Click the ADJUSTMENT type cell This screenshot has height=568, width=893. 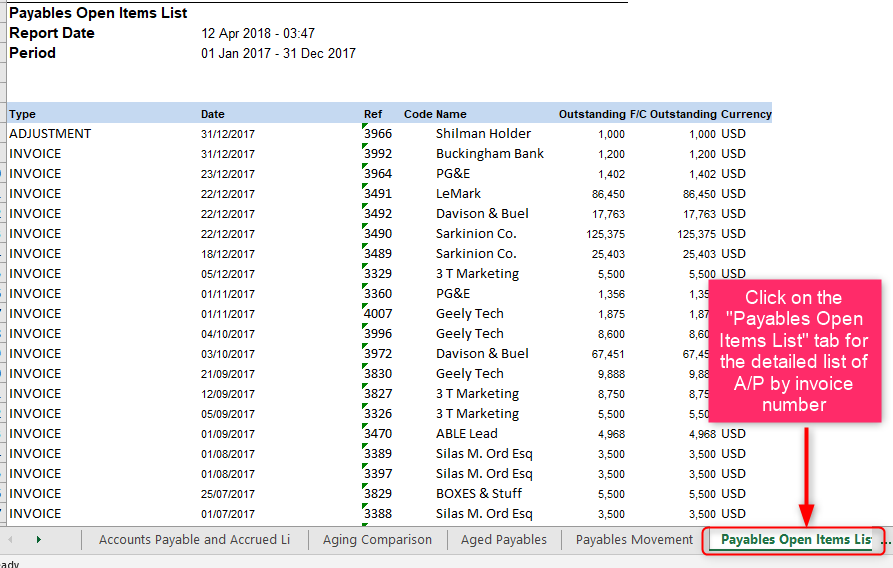coord(50,134)
